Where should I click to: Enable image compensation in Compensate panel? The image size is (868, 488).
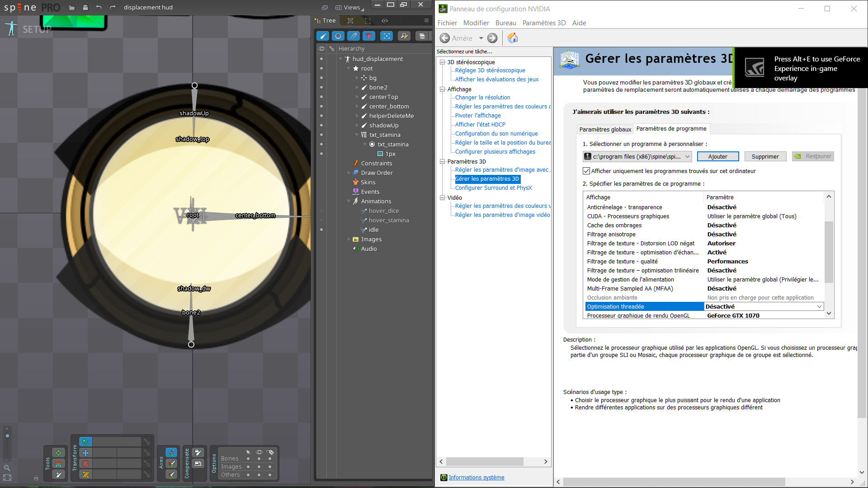pyautogui.click(x=198, y=463)
